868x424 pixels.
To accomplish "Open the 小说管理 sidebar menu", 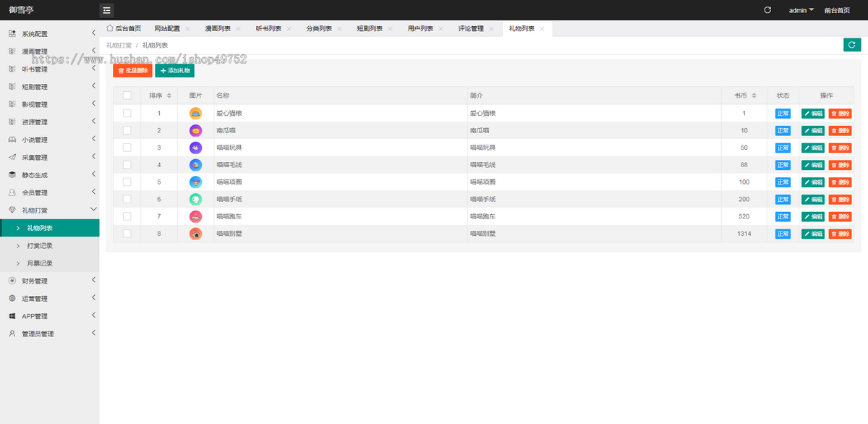I will [x=49, y=140].
